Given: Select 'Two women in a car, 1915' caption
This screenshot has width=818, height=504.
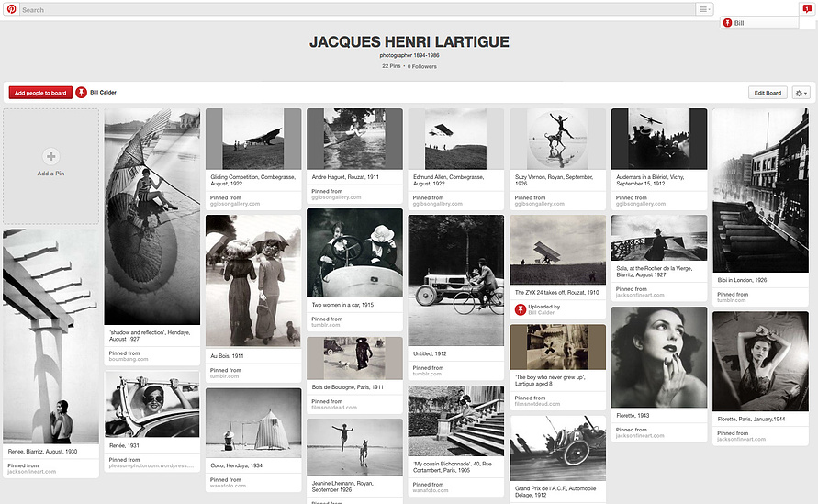Looking at the screenshot, I should pyautogui.click(x=342, y=305).
